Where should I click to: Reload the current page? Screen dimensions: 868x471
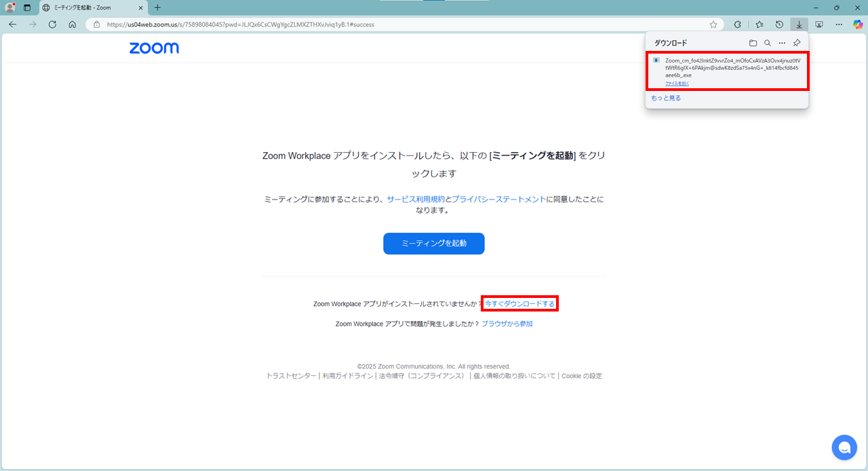[52, 24]
